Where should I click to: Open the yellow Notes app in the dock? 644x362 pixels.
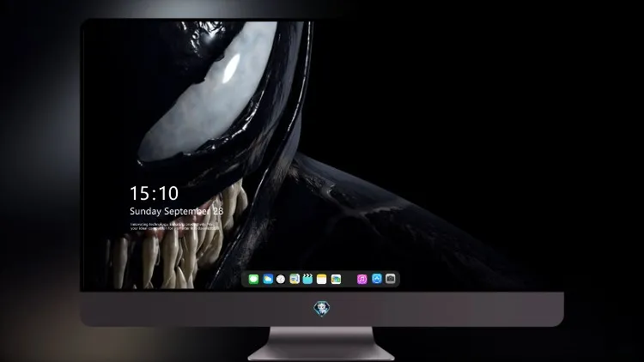322,279
